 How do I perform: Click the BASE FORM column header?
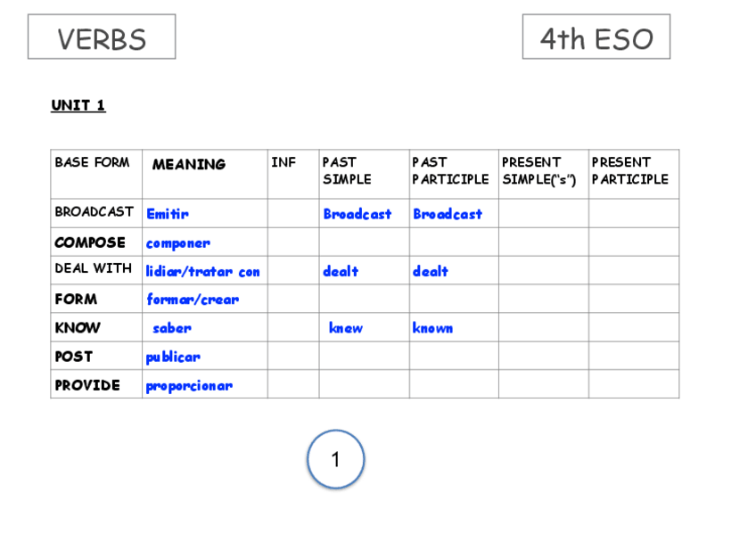(92, 163)
